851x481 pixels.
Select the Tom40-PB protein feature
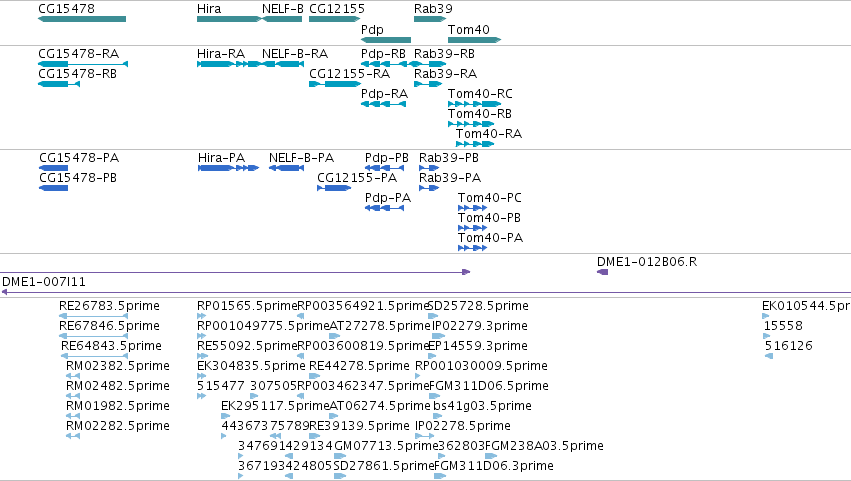(472, 229)
